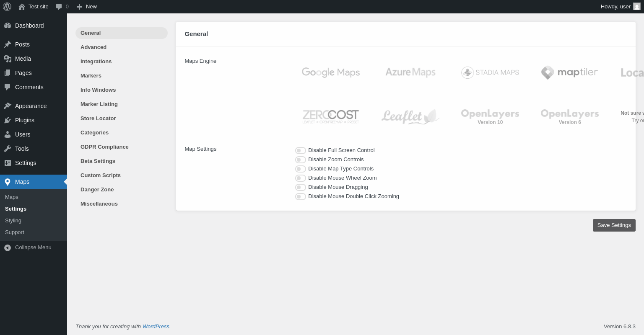The height and width of the screenshot is (335, 644).
Task: Open the Custom Scripts settings tab
Action: point(122,175)
